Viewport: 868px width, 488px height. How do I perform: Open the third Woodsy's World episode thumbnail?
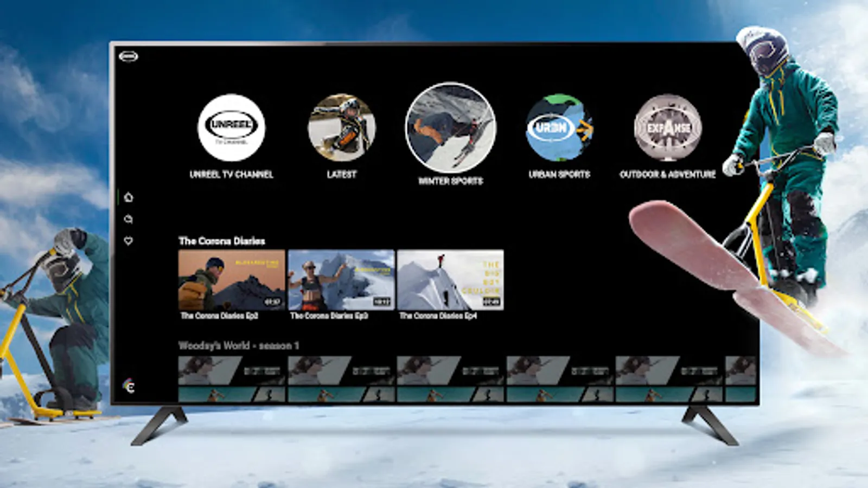450,379
